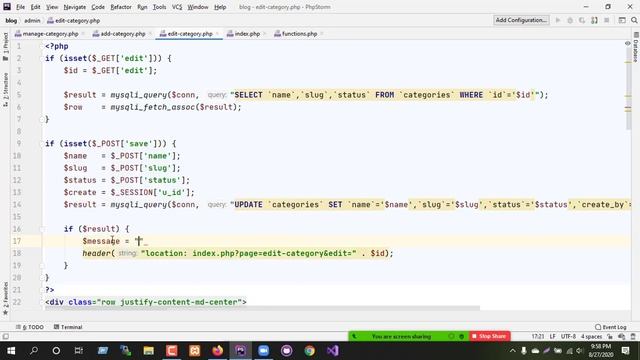Image resolution: width=640 pixels, height=360 pixels.
Task: Click the Stop square icon
Action: (607, 20)
